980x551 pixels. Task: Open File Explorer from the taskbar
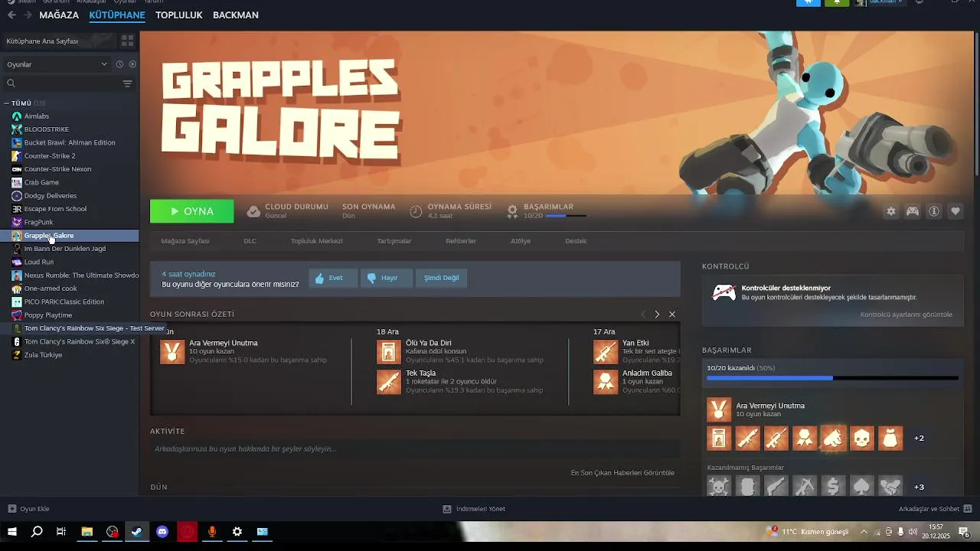click(x=87, y=532)
